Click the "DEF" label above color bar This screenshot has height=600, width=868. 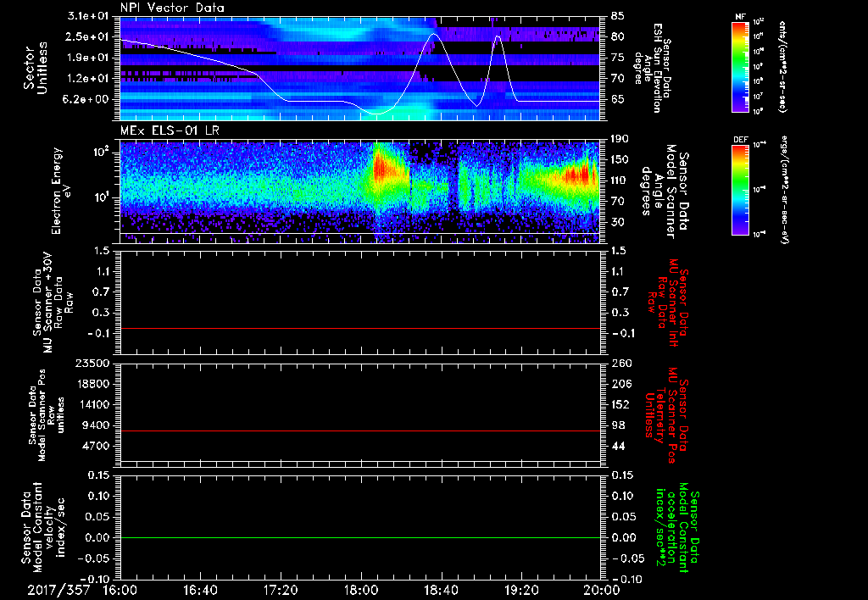click(741, 140)
